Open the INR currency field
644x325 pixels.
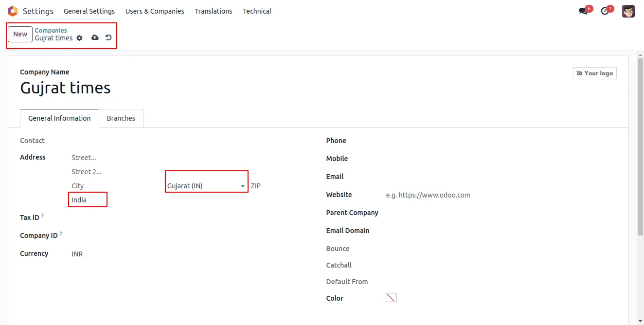pos(77,254)
